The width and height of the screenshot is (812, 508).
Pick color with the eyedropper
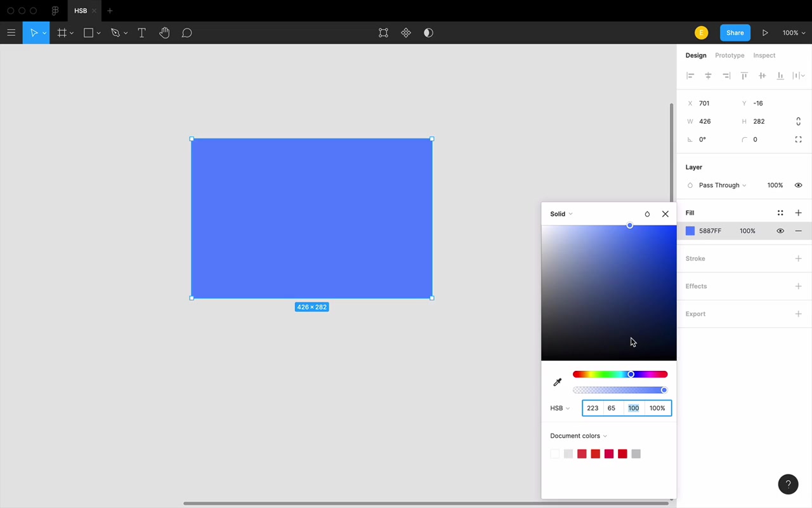(558, 382)
